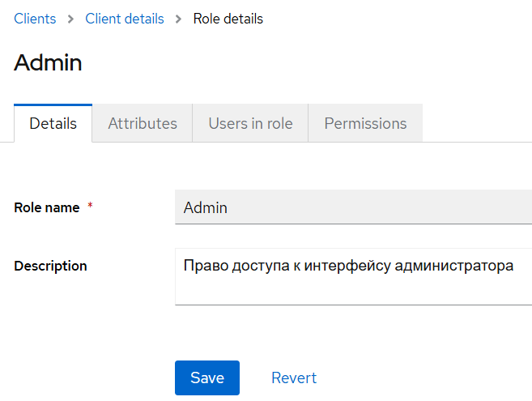Click the chevron after Clients breadcrumb
532x401 pixels.
point(70,19)
